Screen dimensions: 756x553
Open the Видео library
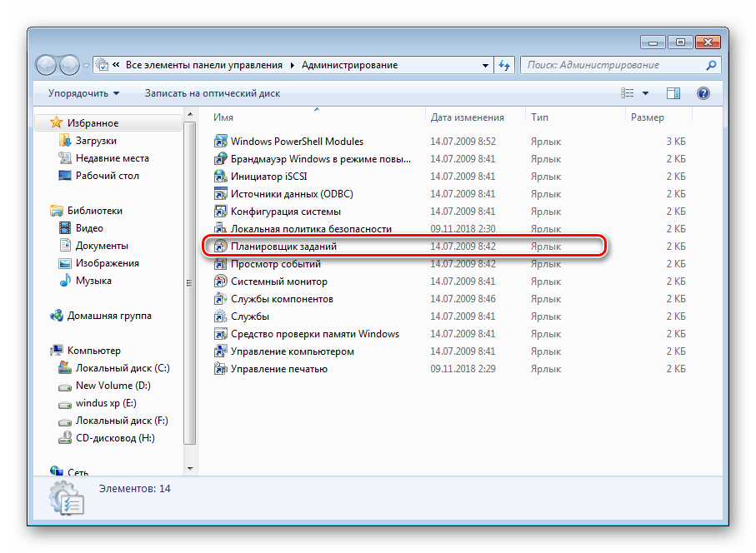pos(89,228)
